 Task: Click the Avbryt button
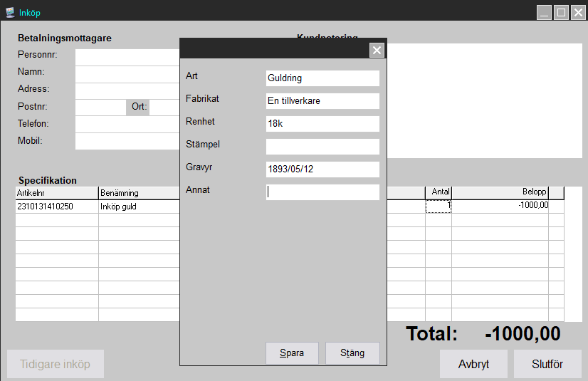click(x=473, y=364)
